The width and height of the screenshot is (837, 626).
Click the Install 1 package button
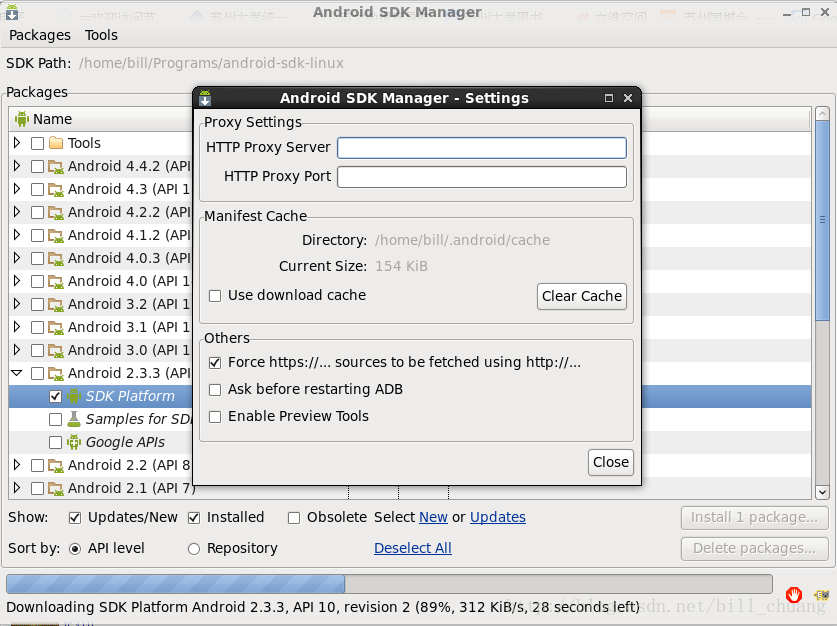(x=754, y=517)
